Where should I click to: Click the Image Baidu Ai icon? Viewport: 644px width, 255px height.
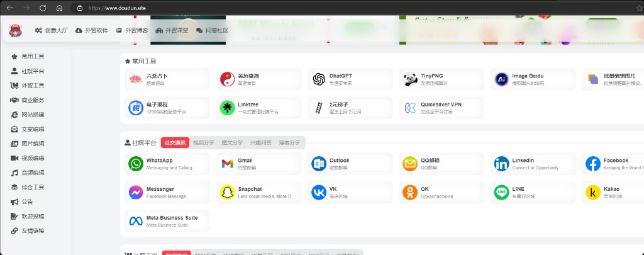click(501, 79)
